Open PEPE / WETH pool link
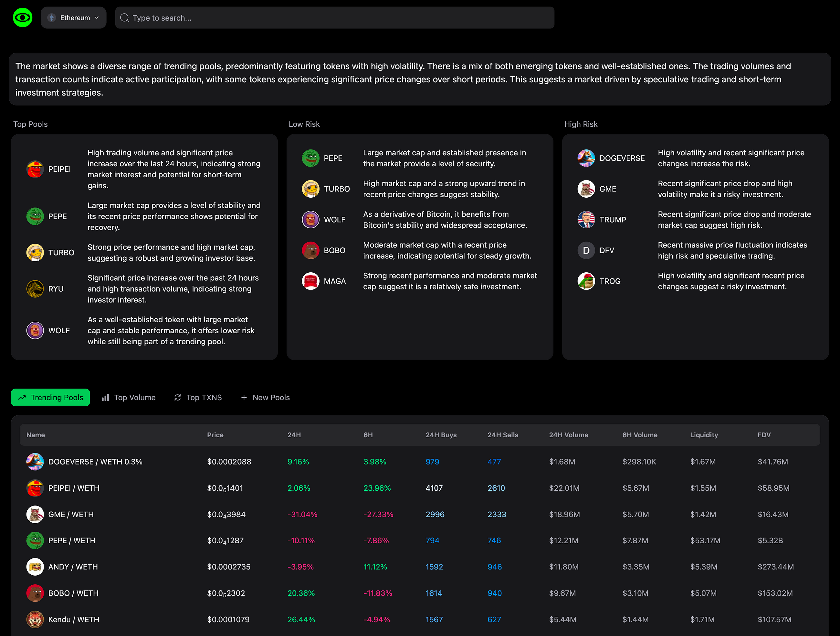Image resolution: width=840 pixels, height=636 pixels. (x=72, y=540)
